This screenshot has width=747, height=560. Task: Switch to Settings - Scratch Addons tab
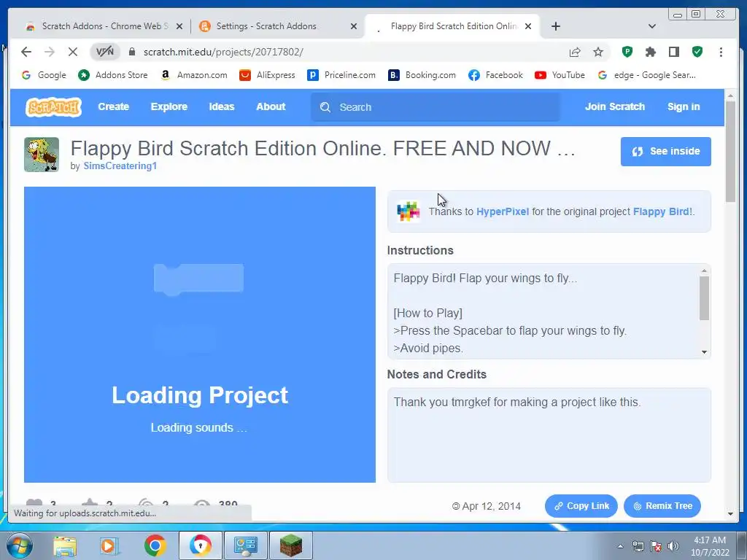pos(267,26)
